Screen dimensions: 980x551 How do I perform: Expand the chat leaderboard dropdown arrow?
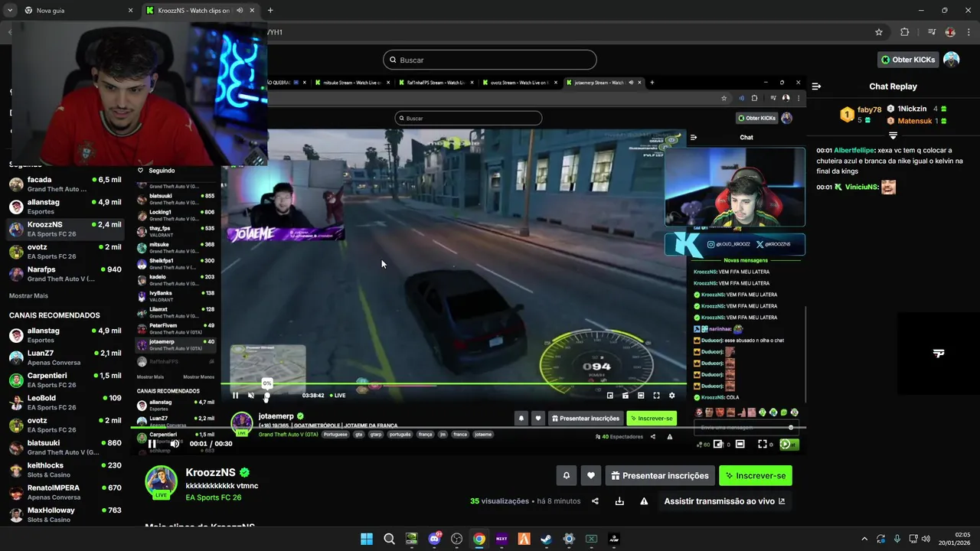tap(893, 135)
